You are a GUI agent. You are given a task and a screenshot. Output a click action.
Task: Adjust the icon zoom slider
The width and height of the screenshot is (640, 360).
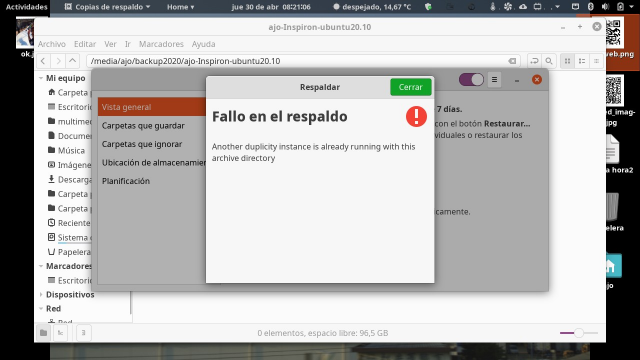coord(579,333)
